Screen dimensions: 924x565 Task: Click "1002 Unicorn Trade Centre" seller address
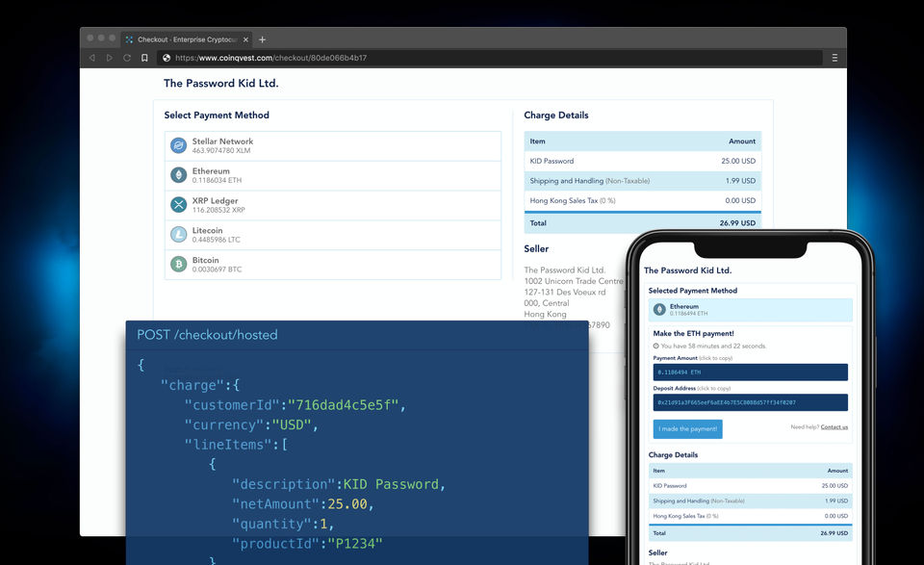pos(574,281)
